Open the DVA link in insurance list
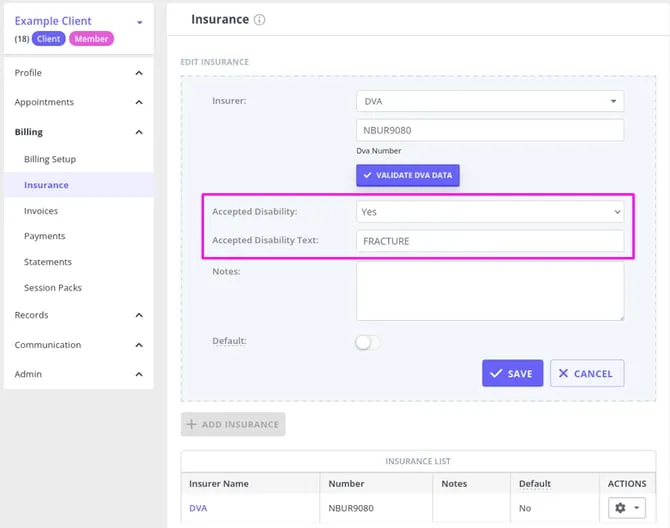 point(198,508)
